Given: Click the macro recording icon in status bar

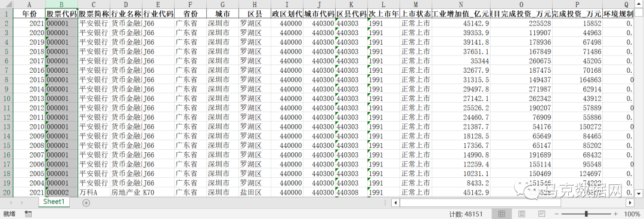Looking at the screenshot, I should click(29, 214).
